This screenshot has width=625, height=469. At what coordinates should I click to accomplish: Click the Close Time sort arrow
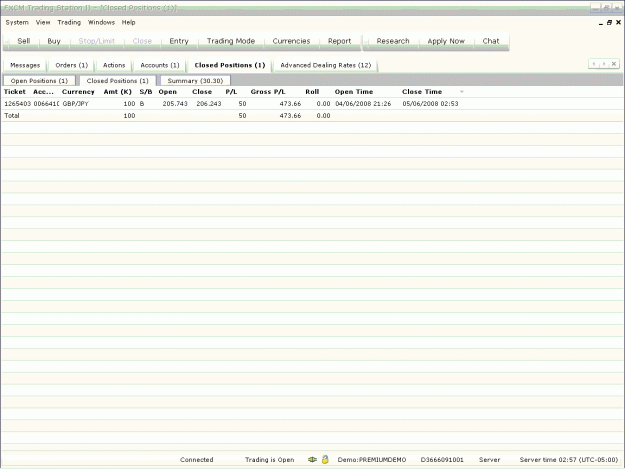pyautogui.click(x=462, y=92)
